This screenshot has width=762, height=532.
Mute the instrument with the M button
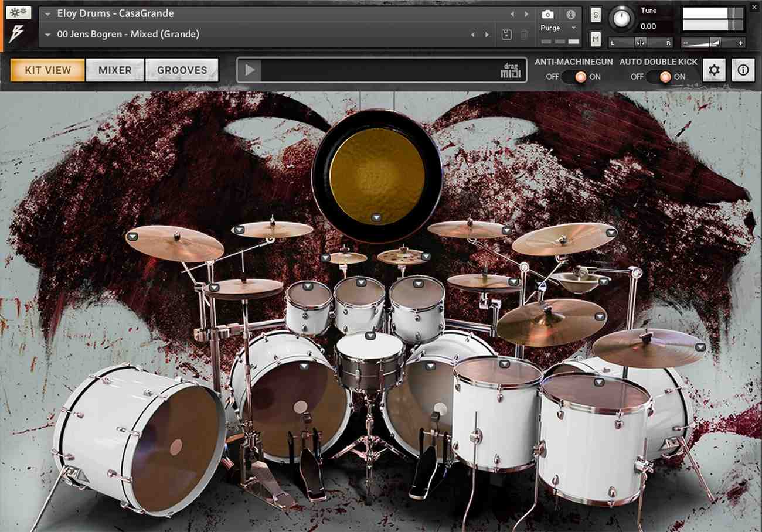[x=595, y=38]
